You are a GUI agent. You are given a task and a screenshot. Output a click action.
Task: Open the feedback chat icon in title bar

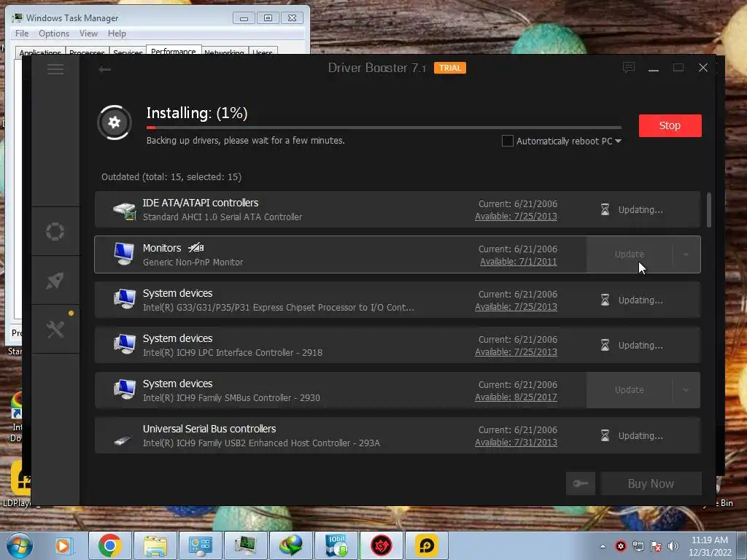(x=629, y=68)
